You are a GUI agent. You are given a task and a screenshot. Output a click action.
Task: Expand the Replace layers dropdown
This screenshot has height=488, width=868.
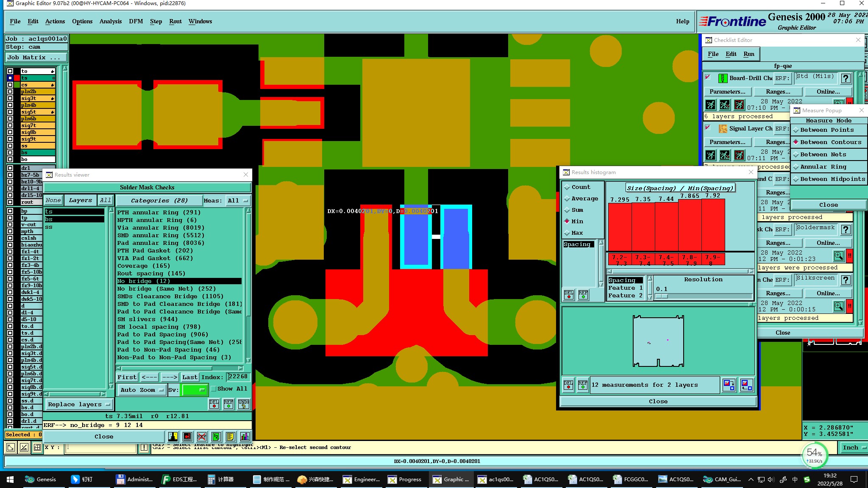point(78,405)
